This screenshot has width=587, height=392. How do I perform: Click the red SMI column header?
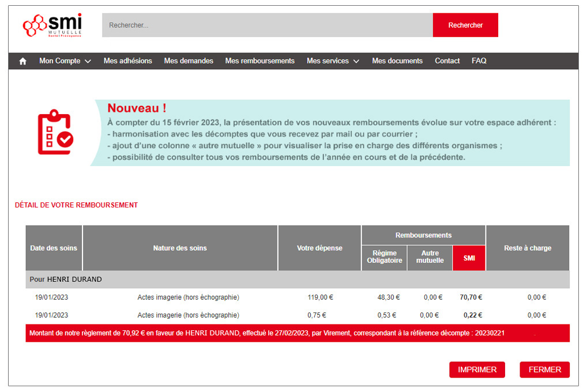click(x=469, y=258)
